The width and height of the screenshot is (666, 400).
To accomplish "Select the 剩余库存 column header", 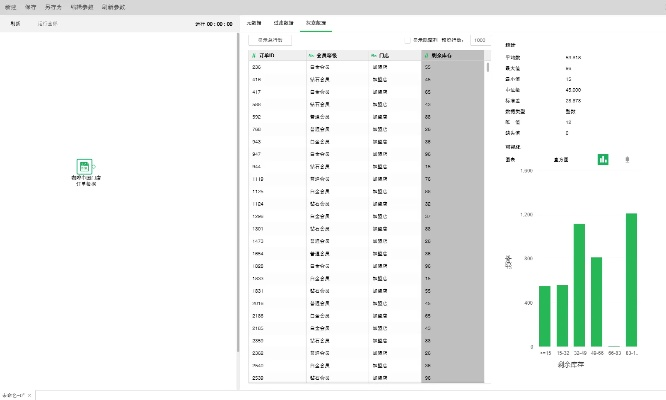I will [x=452, y=55].
